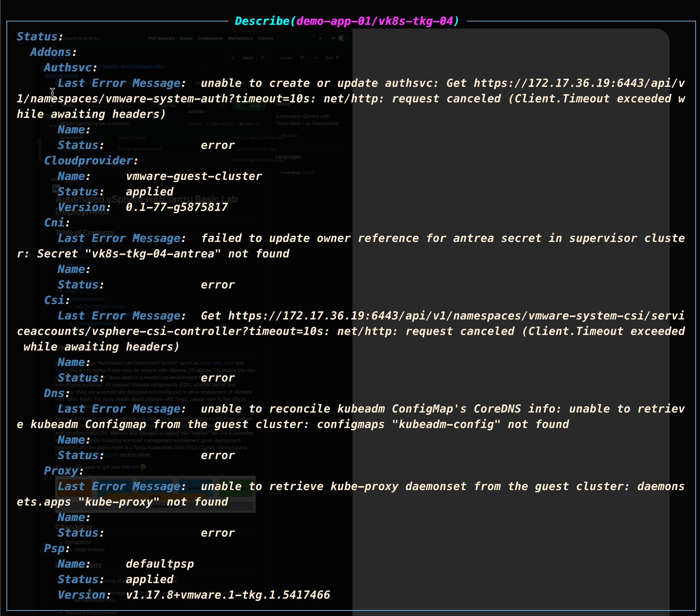Screen dimensions: 700x616
Task: Click the Search or jump to field
Action: point(99,38)
